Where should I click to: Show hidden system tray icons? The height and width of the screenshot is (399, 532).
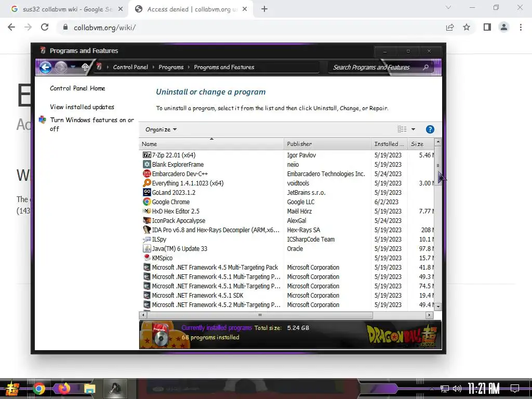pos(432,389)
